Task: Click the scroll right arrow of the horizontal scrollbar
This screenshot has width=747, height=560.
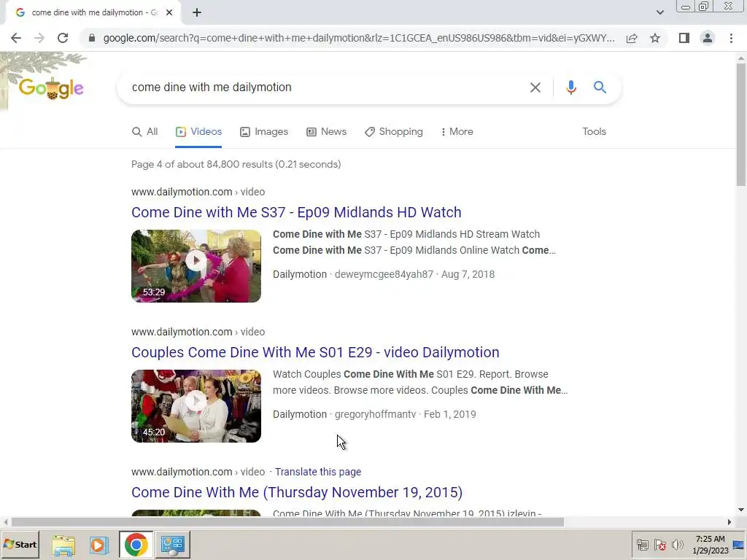Action: (729, 522)
